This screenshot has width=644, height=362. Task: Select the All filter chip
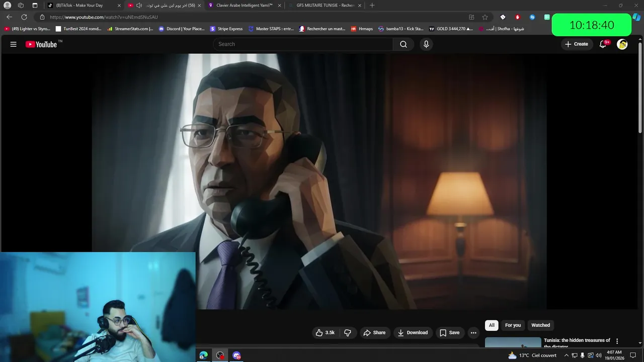[x=492, y=325]
